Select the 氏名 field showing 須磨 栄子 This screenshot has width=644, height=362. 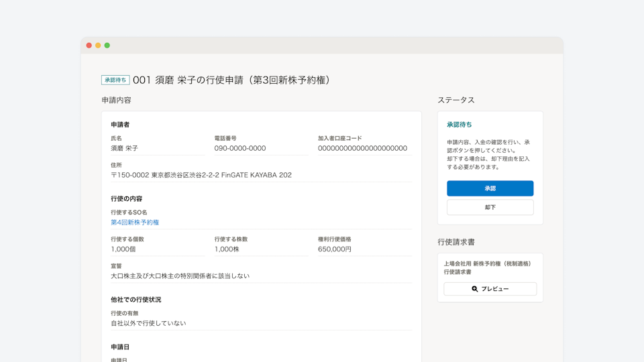tap(125, 148)
